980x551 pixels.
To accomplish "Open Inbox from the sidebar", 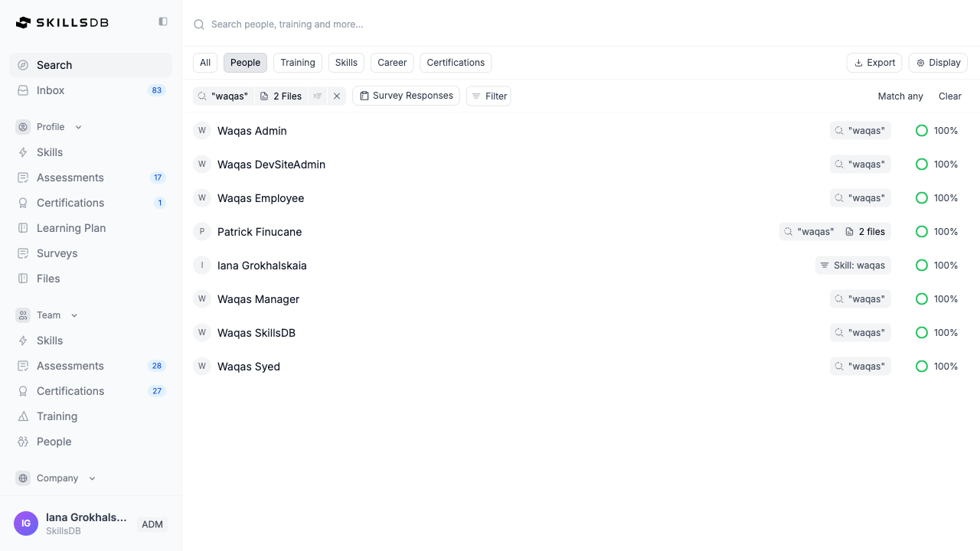I will [51, 90].
